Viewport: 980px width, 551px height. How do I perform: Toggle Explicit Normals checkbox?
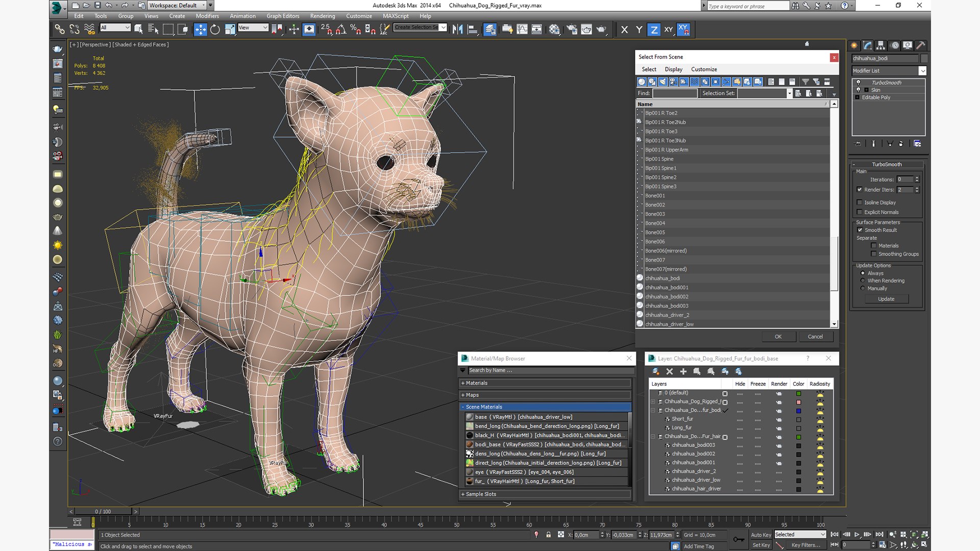pyautogui.click(x=860, y=212)
